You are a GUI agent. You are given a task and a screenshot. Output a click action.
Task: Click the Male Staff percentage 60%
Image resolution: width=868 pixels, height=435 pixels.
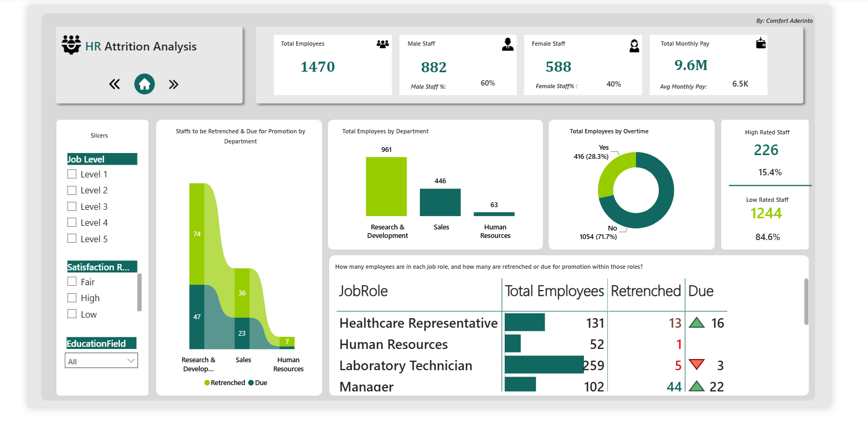pos(487,83)
